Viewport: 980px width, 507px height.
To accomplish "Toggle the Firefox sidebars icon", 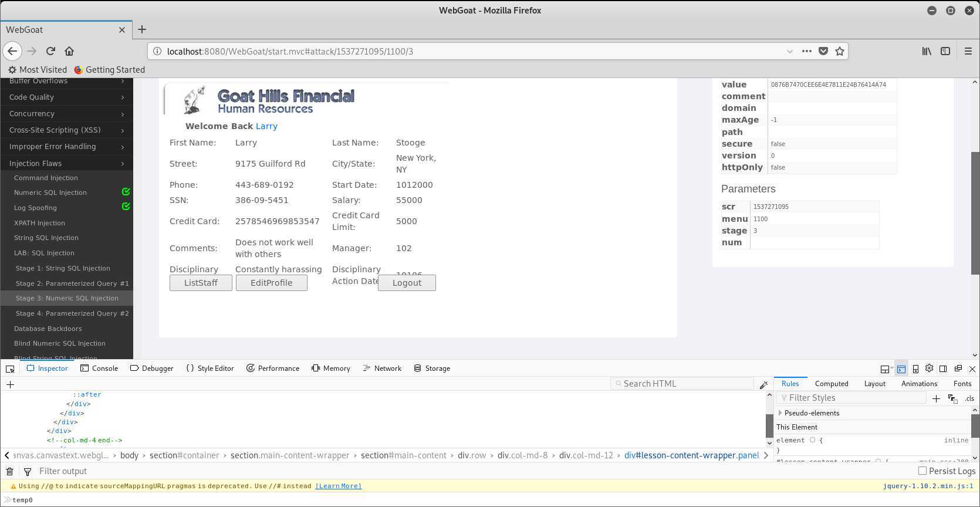I will click(945, 51).
